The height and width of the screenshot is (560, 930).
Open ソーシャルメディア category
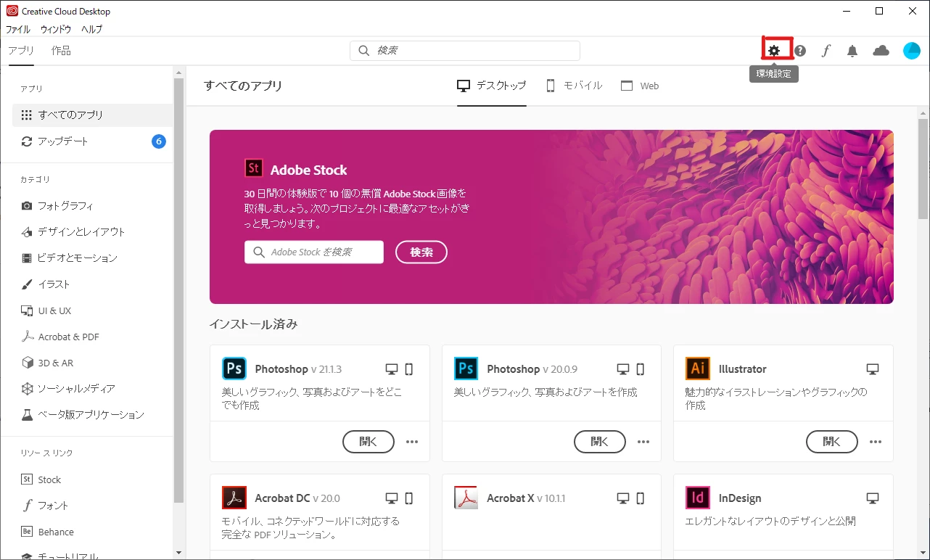click(x=93, y=389)
